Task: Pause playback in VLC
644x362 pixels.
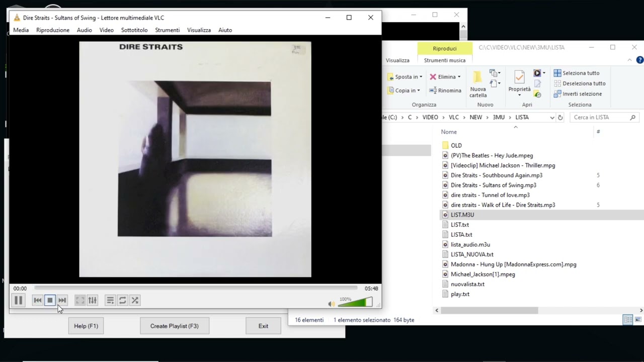Action: pos(18,300)
